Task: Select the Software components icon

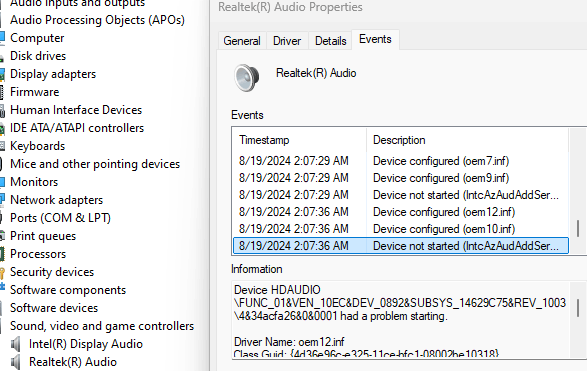Action: [2, 289]
